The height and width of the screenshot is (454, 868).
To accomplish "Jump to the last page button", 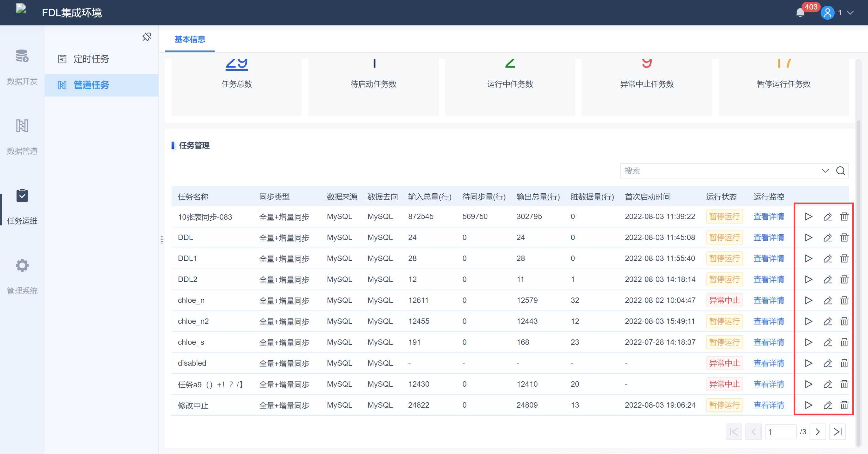I will (x=837, y=432).
